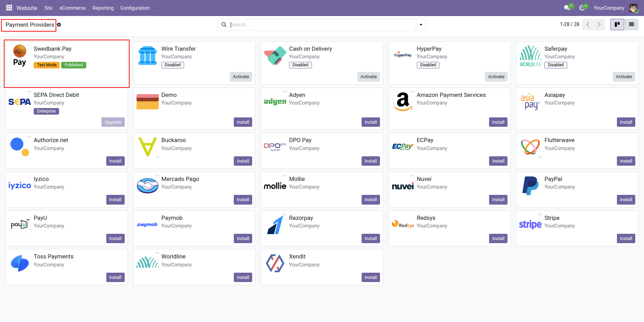Click the PayPal logo

[530, 186]
